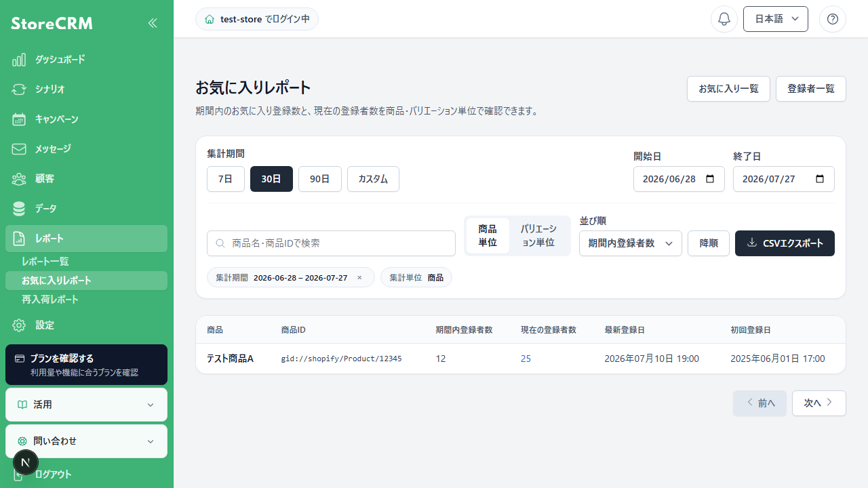Switch aggregation to バリエーション単位
The width and height of the screenshot is (868, 488).
coord(539,236)
